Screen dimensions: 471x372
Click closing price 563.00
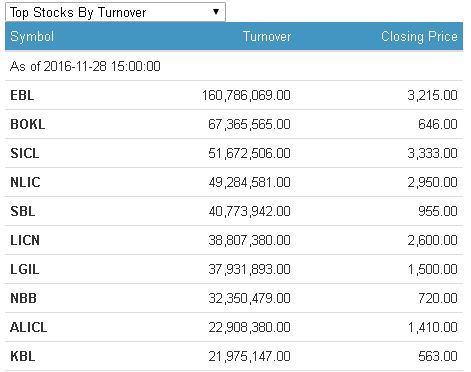pyautogui.click(x=438, y=356)
